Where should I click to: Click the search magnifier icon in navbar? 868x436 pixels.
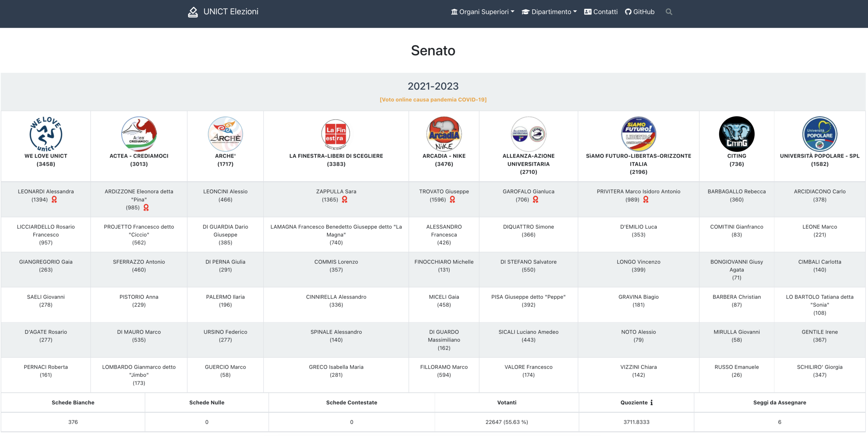(669, 12)
